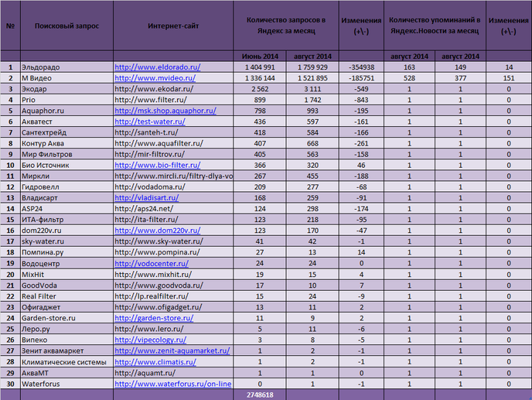Select the 'Интернет-сайт' header cell
Screen dimensions: 532x400
pyautogui.click(x=173, y=26)
